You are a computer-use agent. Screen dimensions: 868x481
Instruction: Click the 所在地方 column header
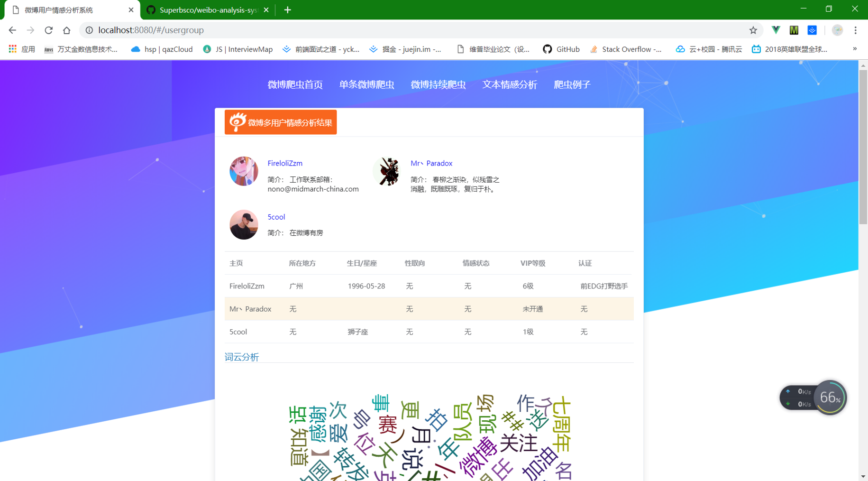[302, 263]
